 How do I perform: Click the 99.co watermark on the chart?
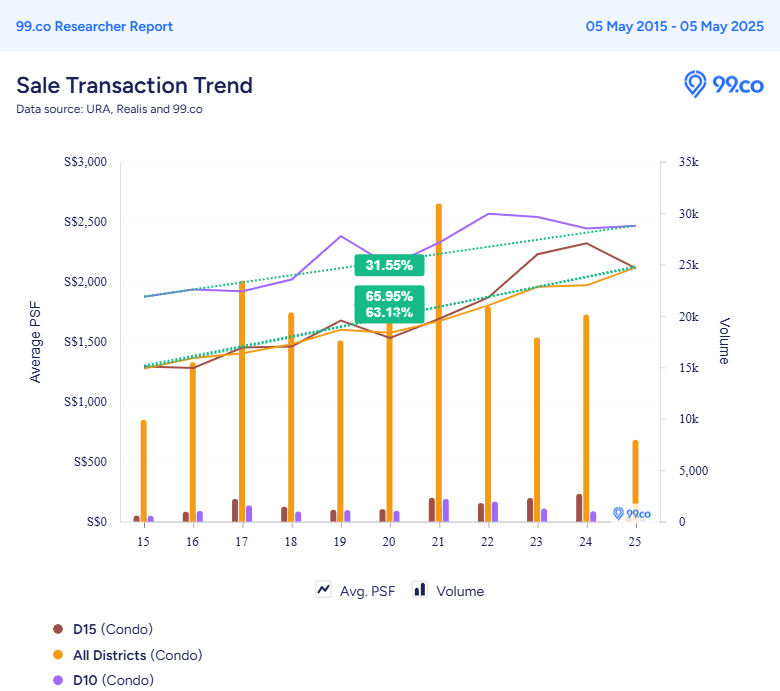point(631,513)
